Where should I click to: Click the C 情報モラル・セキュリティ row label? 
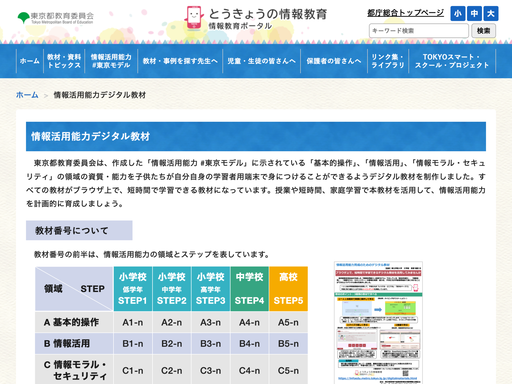pyautogui.click(x=74, y=370)
